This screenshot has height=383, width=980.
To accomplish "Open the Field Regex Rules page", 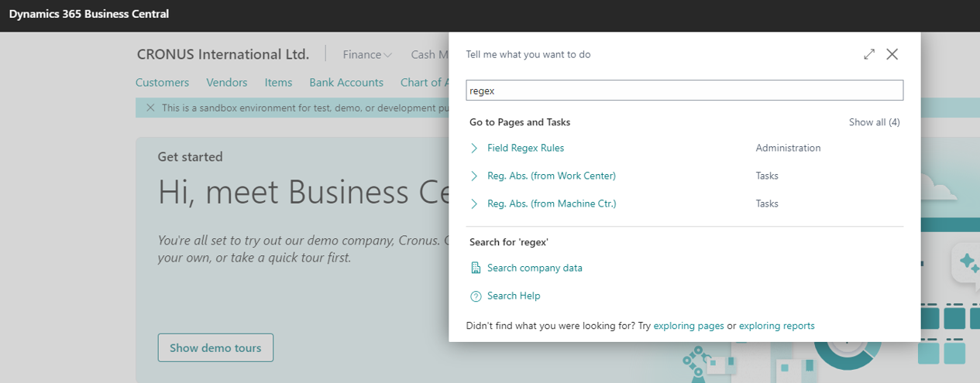I will (525, 148).
